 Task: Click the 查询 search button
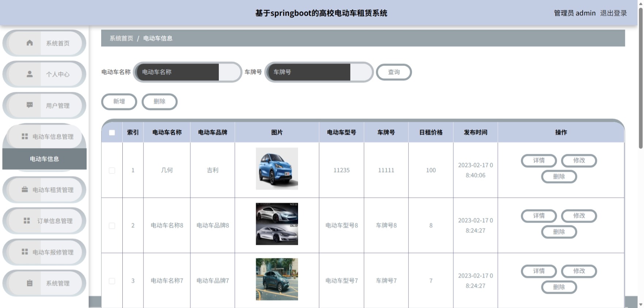point(394,72)
